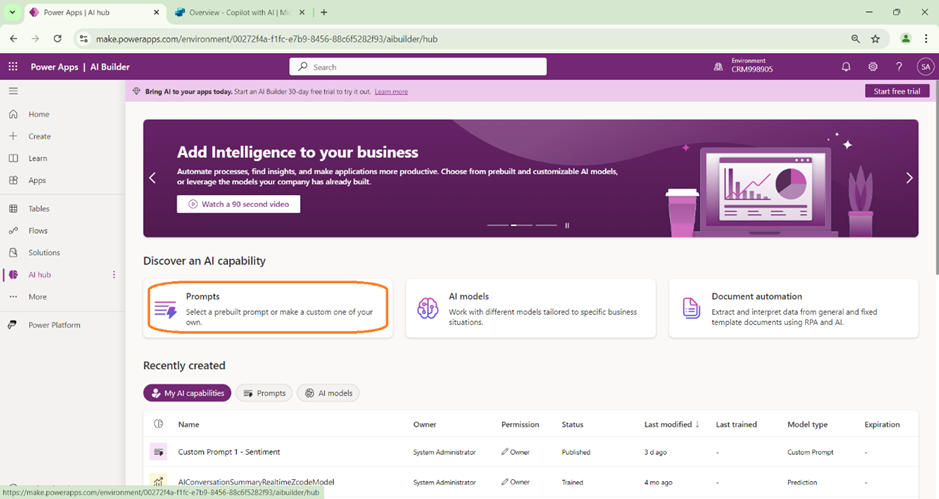Open the Learn more link in banner

[391, 92]
